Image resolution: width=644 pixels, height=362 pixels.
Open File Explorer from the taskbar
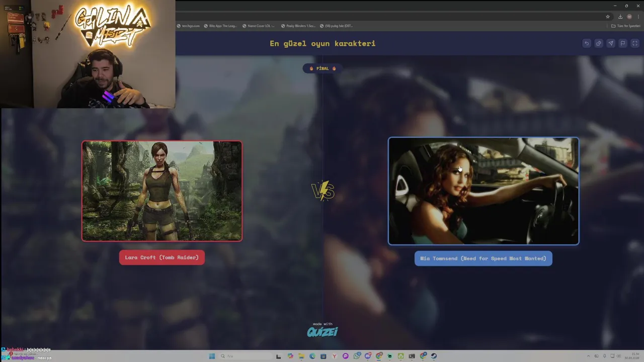click(x=301, y=356)
